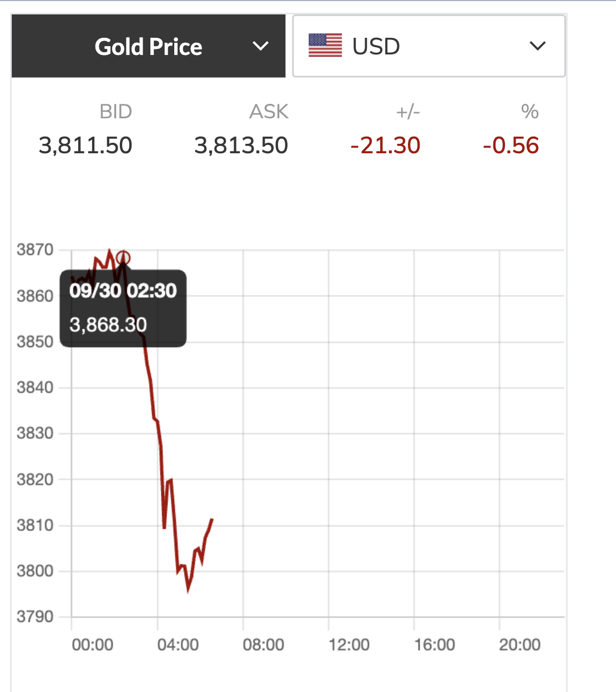Click the circled data point marker on chart
The height and width of the screenshot is (692, 616).
(x=123, y=258)
